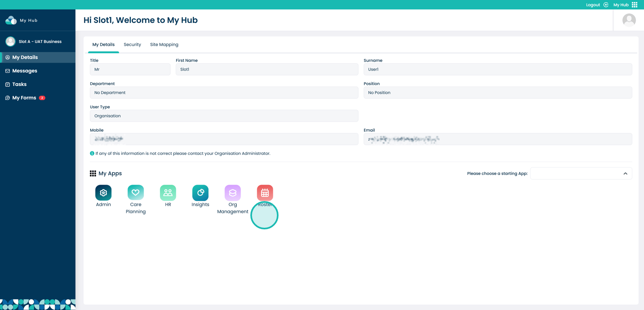Switch to the My Details tab
644x310 pixels.
(103, 44)
